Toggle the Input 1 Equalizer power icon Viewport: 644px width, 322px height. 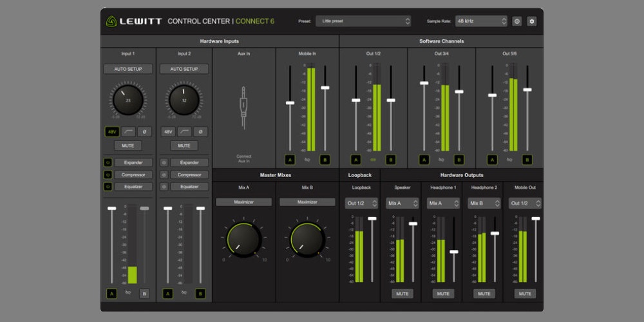click(x=108, y=187)
